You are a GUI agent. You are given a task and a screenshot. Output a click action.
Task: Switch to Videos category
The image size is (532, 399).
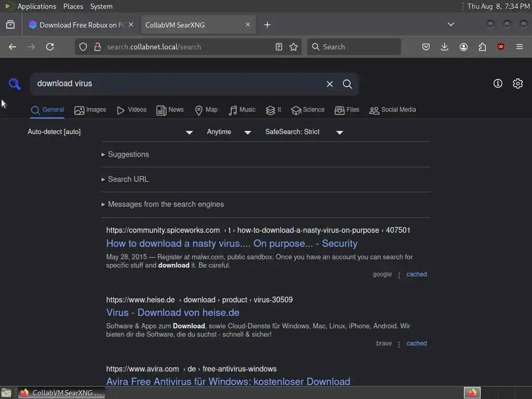click(x=131, y=110)
